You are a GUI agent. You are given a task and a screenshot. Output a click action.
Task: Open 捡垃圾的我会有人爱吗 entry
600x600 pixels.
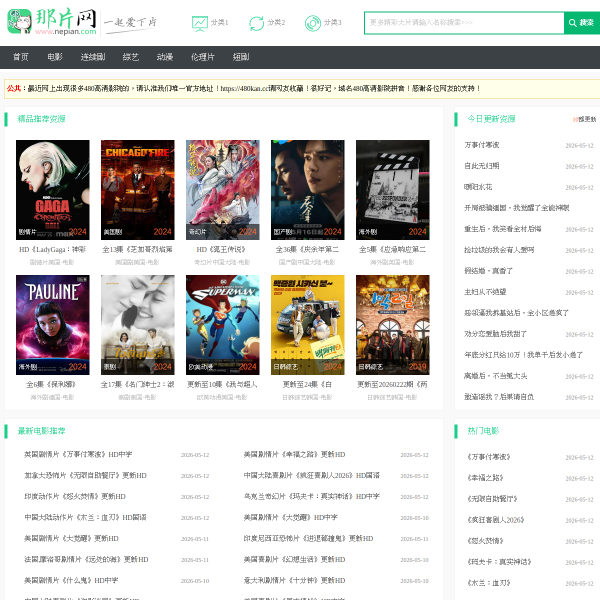(x=499, y=250)
